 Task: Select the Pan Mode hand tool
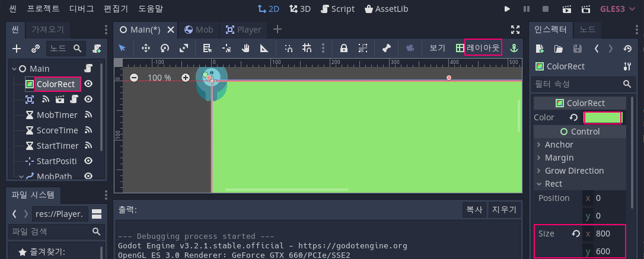[246, 48]
